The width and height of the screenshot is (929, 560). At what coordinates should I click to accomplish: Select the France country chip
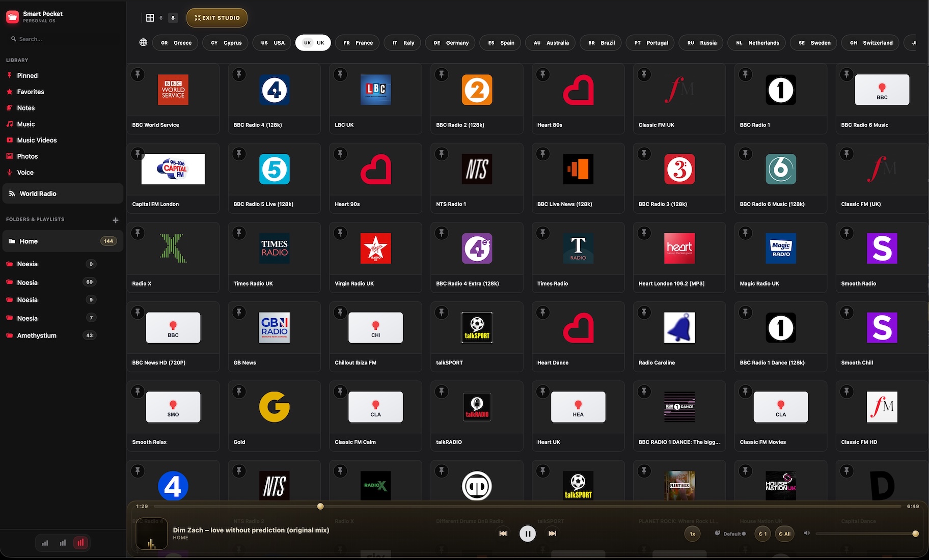[x=358, y=43]
